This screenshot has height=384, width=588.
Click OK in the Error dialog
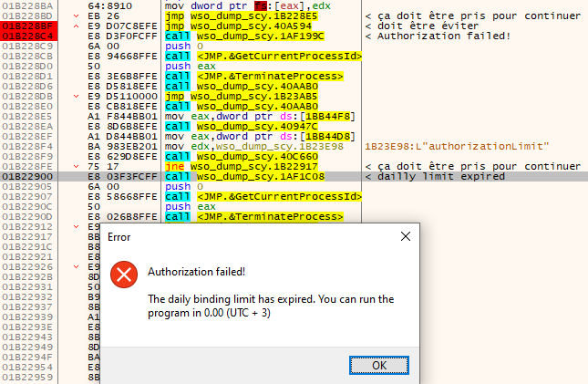pyautogui.click(x=378, y=365)
